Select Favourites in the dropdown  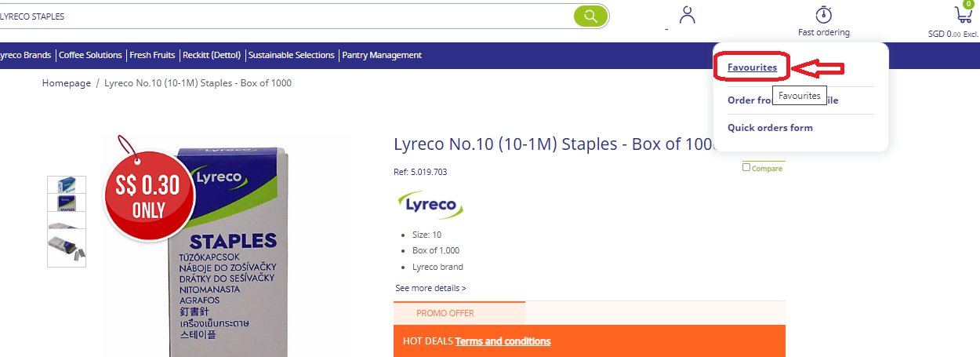coord(752,67)
